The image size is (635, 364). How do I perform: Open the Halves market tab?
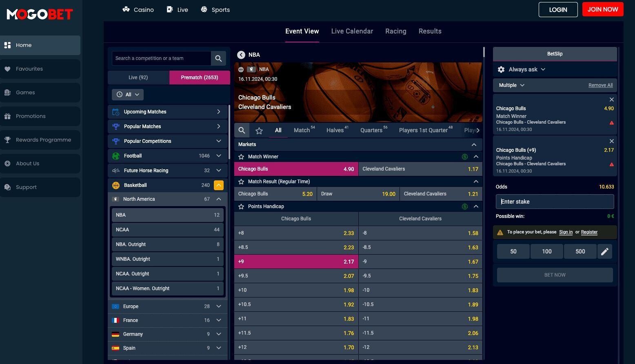tap(337, 130)
